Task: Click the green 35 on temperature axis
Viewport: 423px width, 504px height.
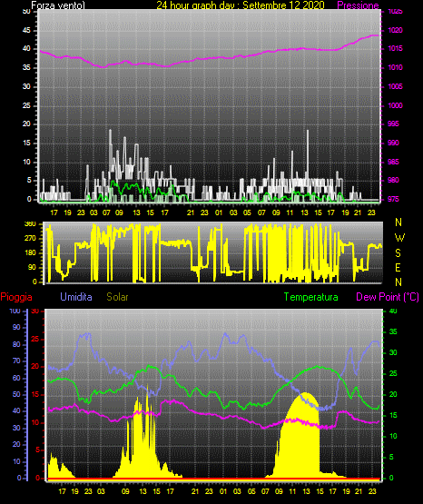Action: point(393,331)
